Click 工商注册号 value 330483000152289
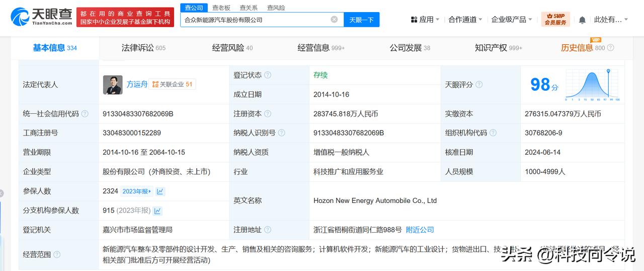The height and width of the screenshot is (271, 644). (132, 133)
